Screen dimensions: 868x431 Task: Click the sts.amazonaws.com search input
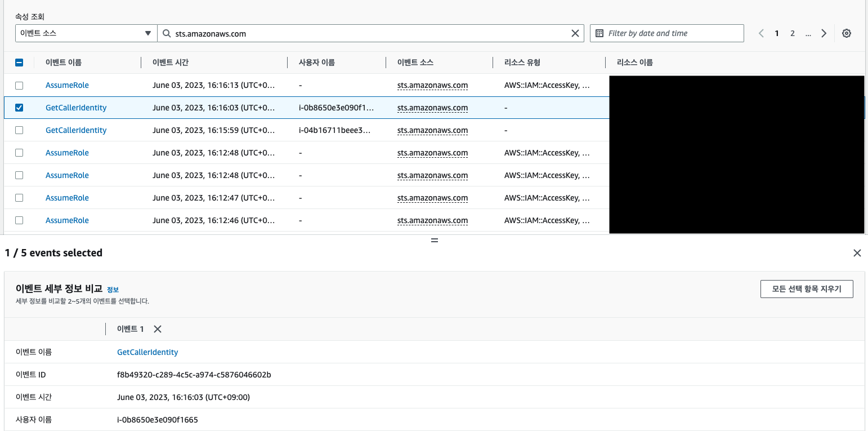pyautogui.click(x=370, y=33)
